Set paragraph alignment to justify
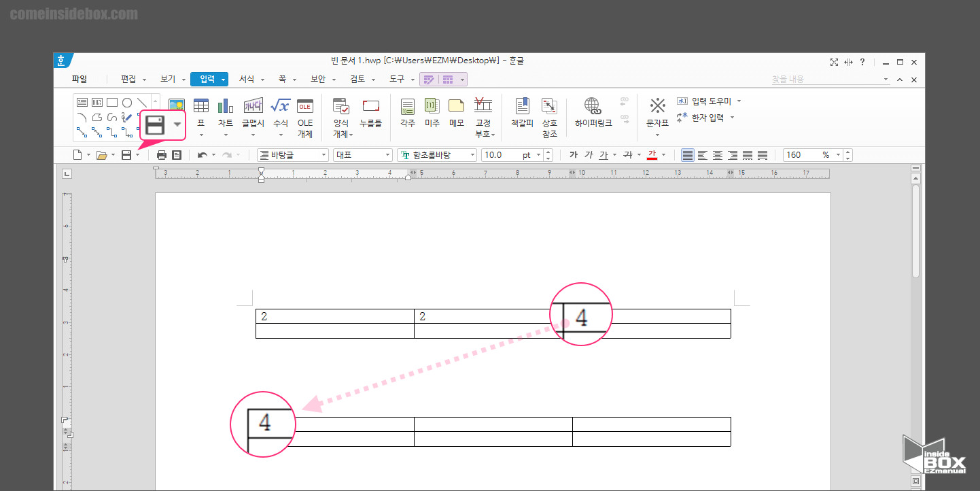This screenshot has height=491, width=980. tap(688, 155)
